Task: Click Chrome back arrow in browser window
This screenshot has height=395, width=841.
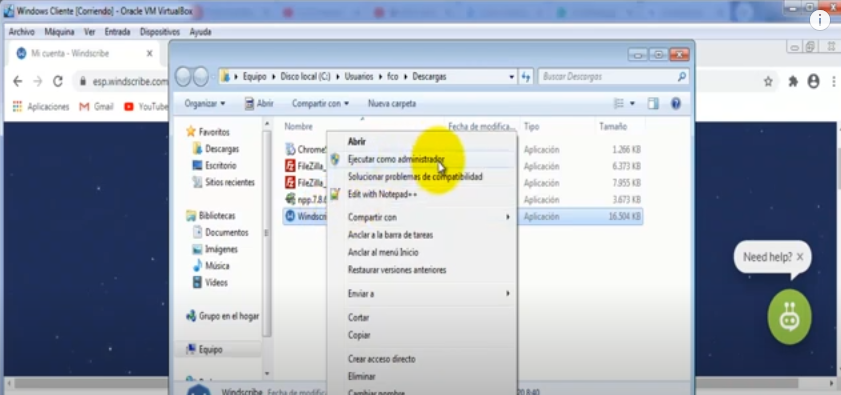Action: pos(18,81)
